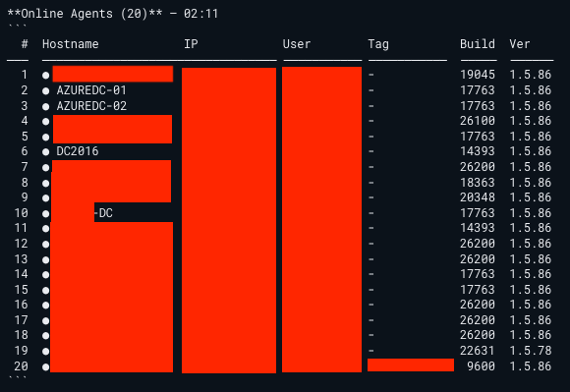570x392 pixels.
Task: Click the version 1.5.86 in row 20
Action: point(531,366)
